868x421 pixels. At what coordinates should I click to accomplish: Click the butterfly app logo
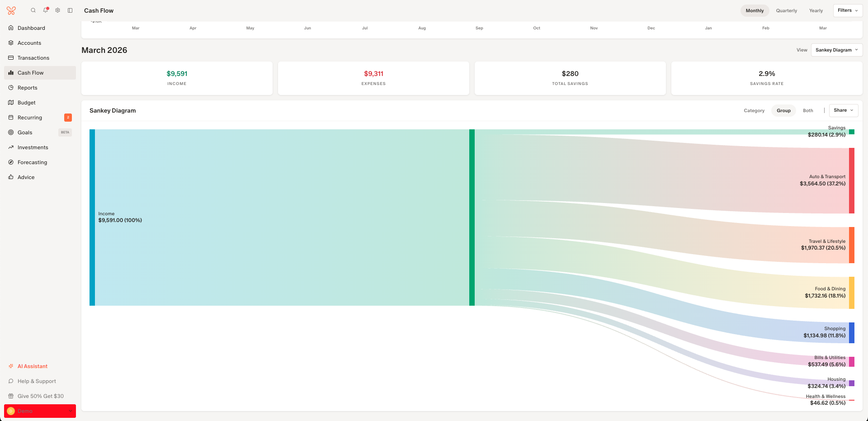[11, 10]
